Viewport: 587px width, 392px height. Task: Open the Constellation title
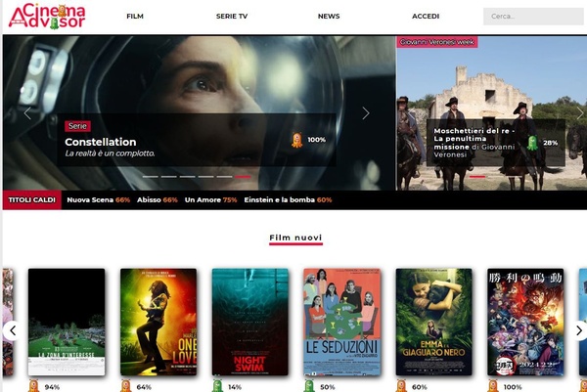[x=101, y=142]
